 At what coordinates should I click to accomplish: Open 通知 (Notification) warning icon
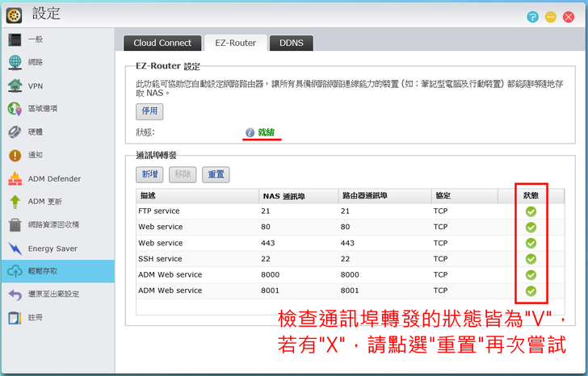point(15,155)
